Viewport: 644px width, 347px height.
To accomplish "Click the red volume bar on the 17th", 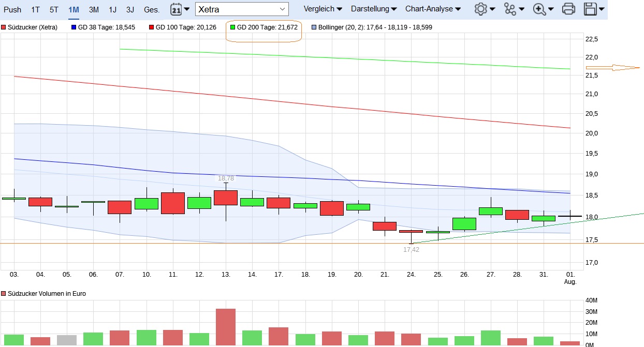I will pos(279,337).
